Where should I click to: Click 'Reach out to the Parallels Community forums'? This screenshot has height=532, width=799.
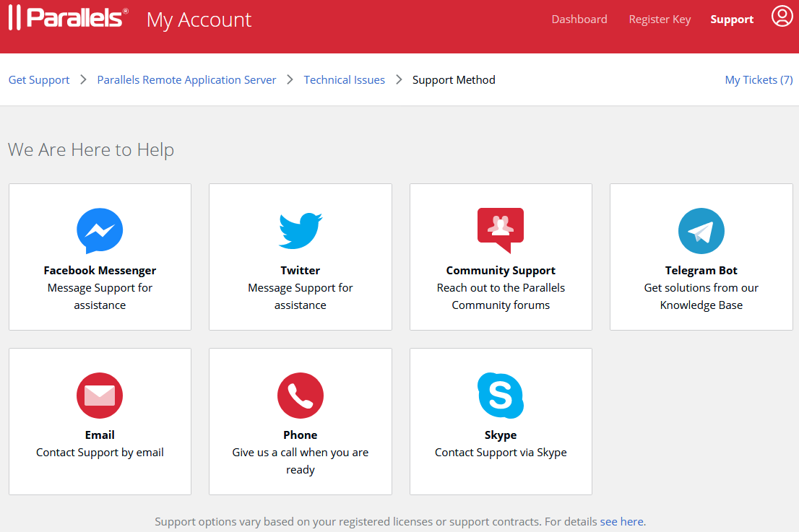click(x=501, y=296)
